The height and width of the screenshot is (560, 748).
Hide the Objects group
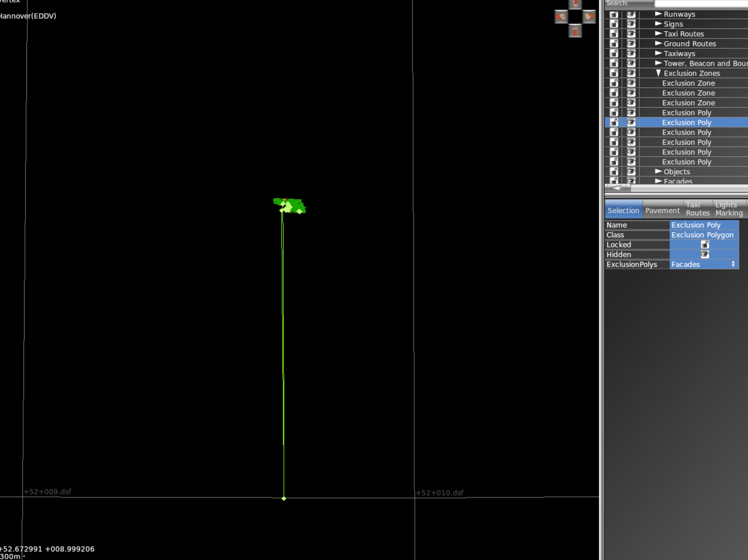pyautogui.click(x=631, y=171)
